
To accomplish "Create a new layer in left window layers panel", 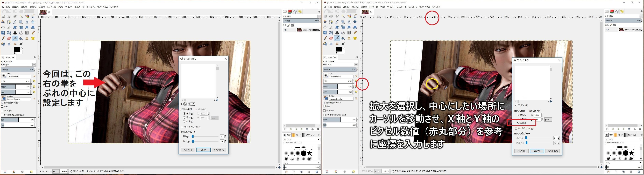I will tap(285, 129).
